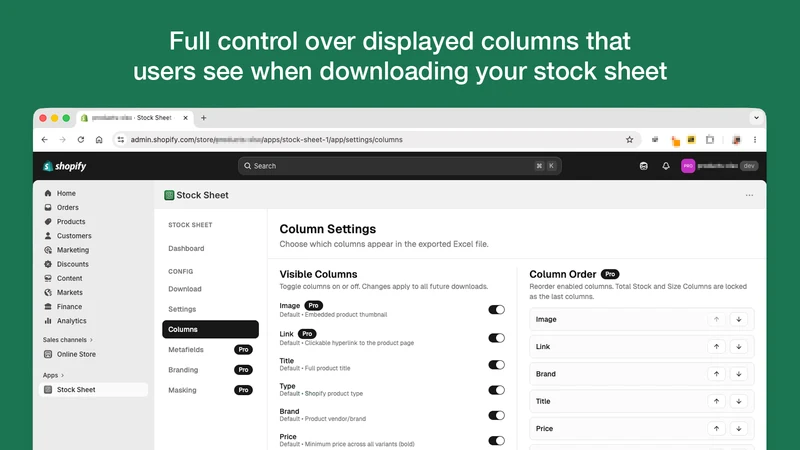Open the Home section in the sidebar
This screenshot has height=450, width=800.
[x=66, y=193]
